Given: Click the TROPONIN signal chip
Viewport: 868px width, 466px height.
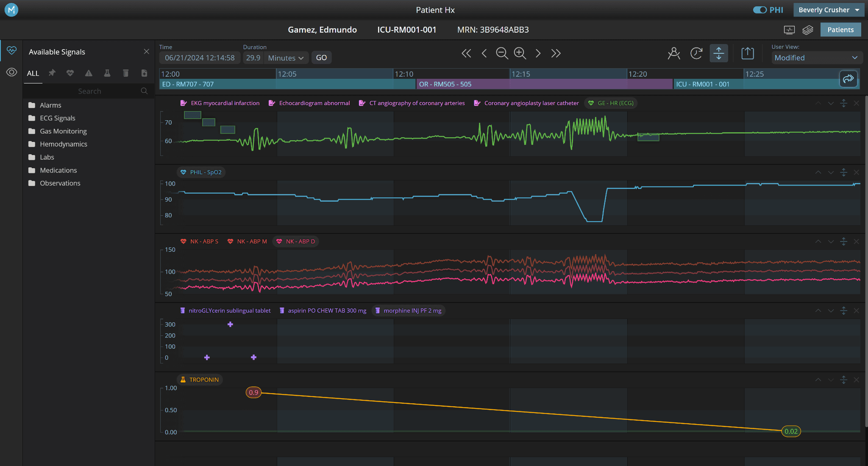Looking at the screenshot, I should [x=200, y=380].
